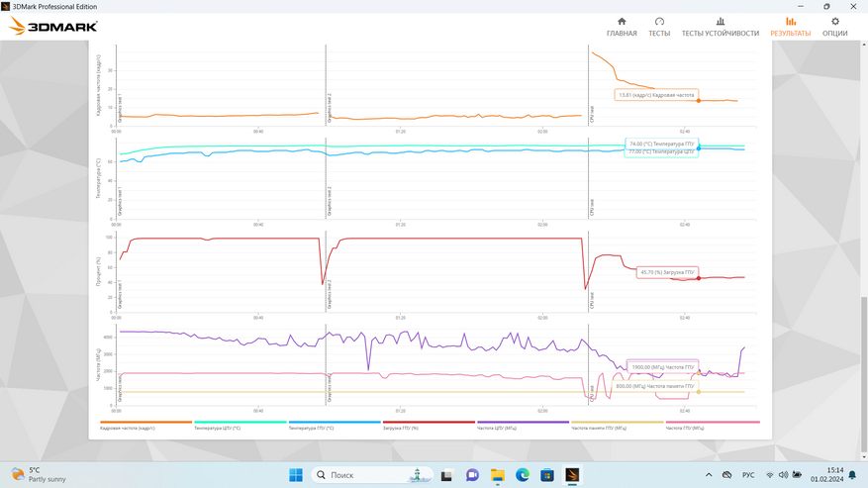This screenshot has height=488, width=868.
Task: Switch the РУС input language
Action: click(x=748, y=475)
